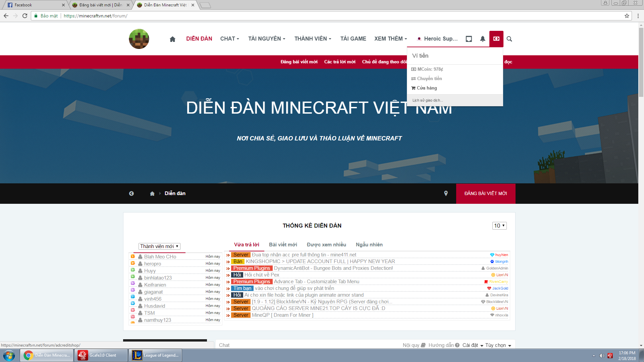Expand the TÀI NGUYÊN menu
This screenshot has width=644, height=362.
pos(267,39)
